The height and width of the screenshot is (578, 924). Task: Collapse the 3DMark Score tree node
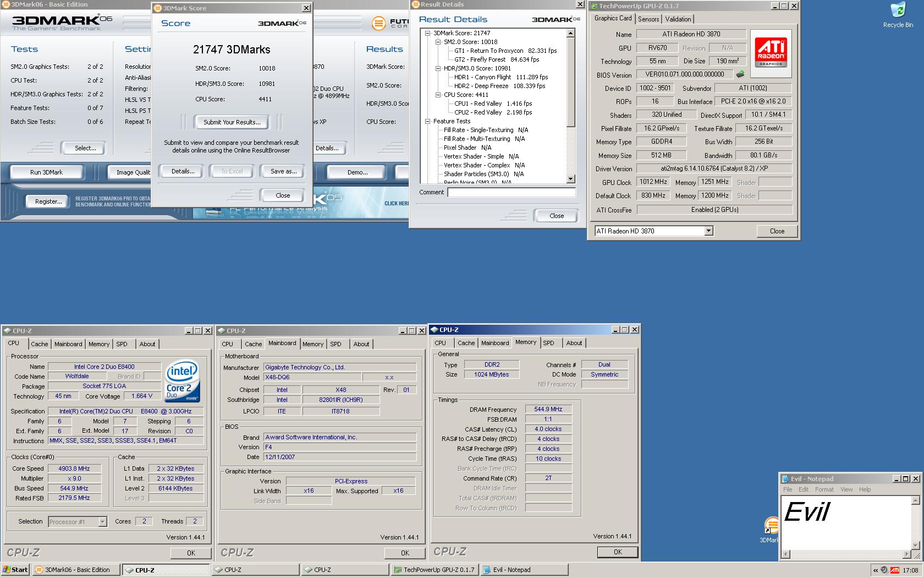[428, 33]
